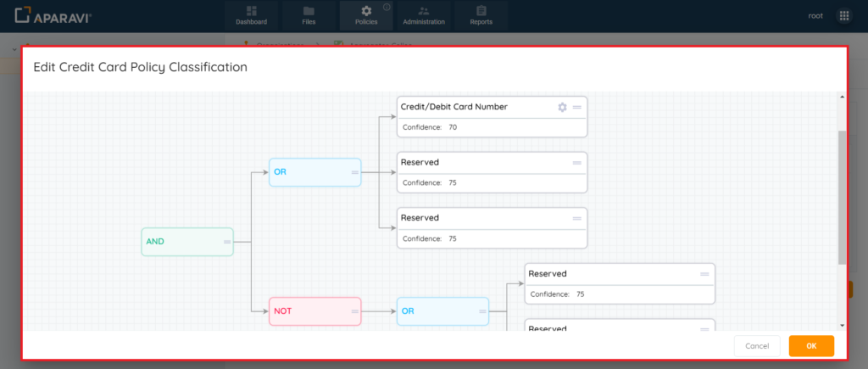Open the Files tab in top navigation
The image size is (868, 369).
pyautogui.click(x=309, y=15)
